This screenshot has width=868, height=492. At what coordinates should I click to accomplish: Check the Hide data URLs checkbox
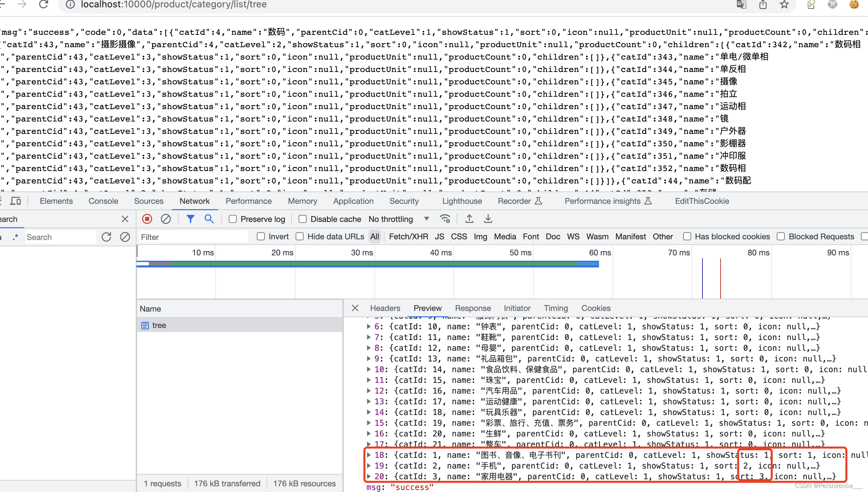(x=299, y=237)
